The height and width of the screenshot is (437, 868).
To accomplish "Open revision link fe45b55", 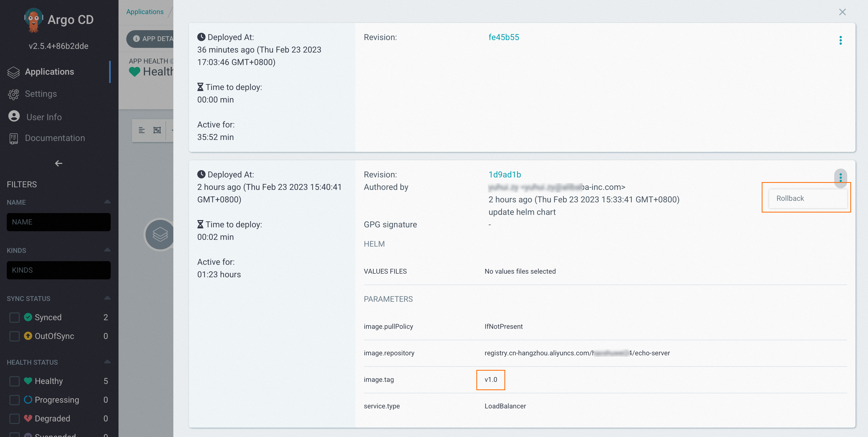I will click(x=503, y=37).
